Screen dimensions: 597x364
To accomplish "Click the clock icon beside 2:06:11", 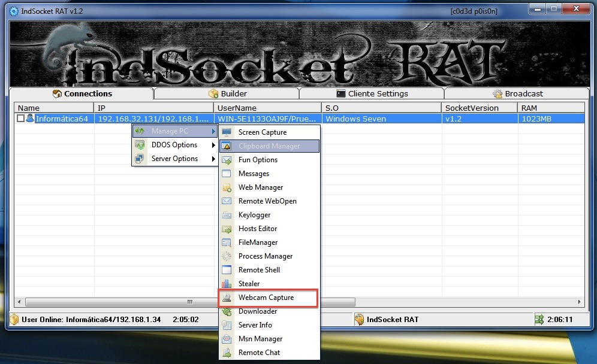I will [539, 320].
